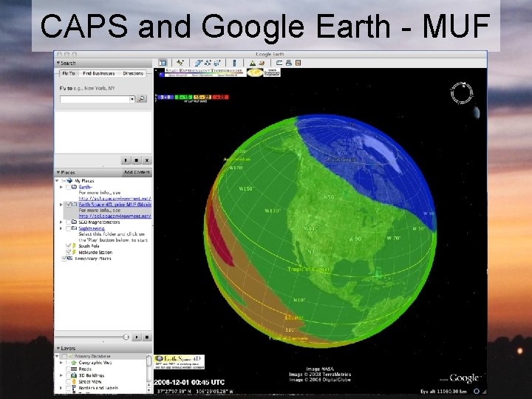The width and height of the screenshot is (532, 399).
Task: Click the compass navigation ring
Action: tap(461, 92)
